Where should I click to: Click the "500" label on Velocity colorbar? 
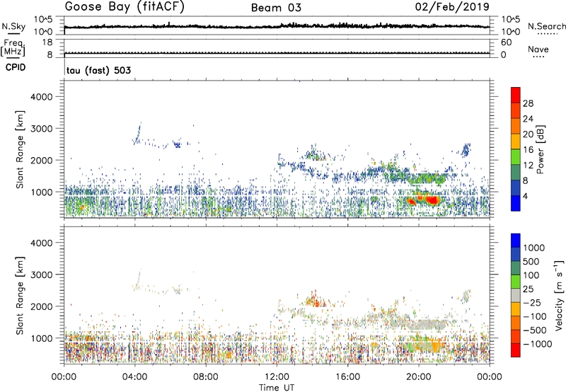(x=533, y=261)
